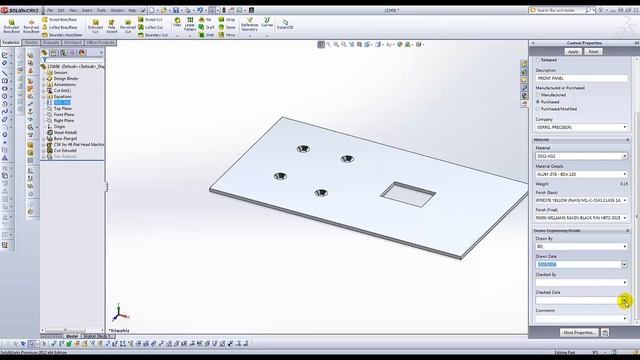Open the Checked By dropdown
This screenshot has height=360, width=640.
tap(624, 282)
